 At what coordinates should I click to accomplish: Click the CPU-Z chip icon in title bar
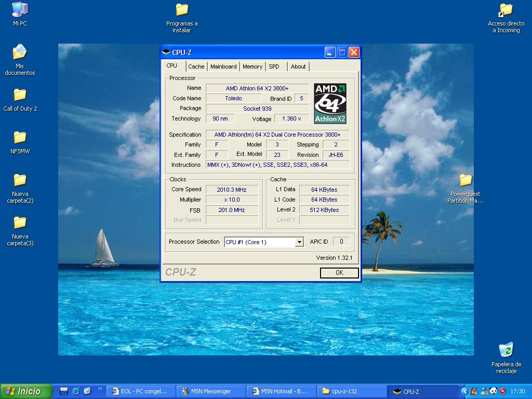166,52
